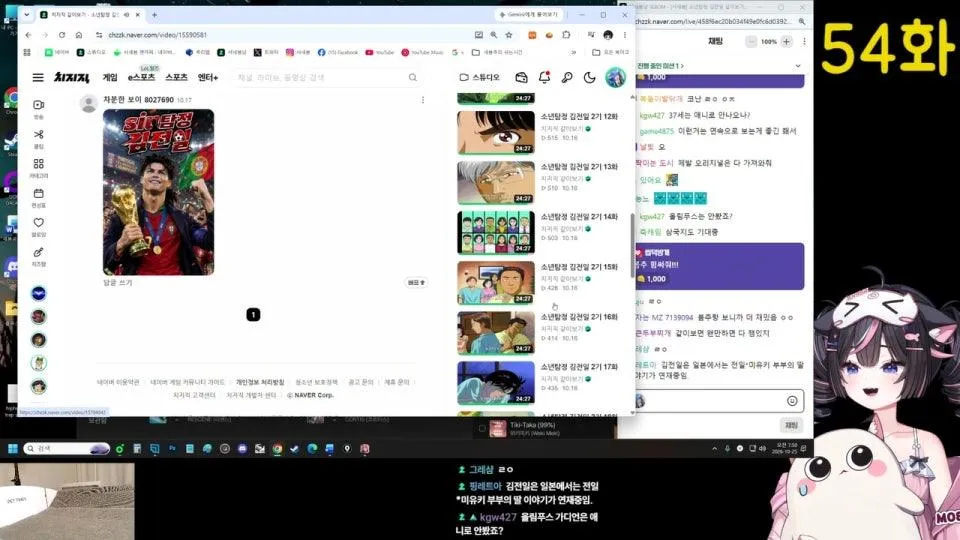This screenshot has width=960, height=540.
Task: Open the 게임 menu
Action: (110, 78)
